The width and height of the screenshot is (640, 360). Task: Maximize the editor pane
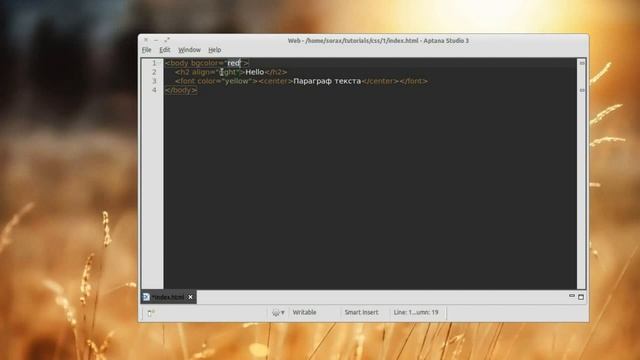(x=581, y=297)
